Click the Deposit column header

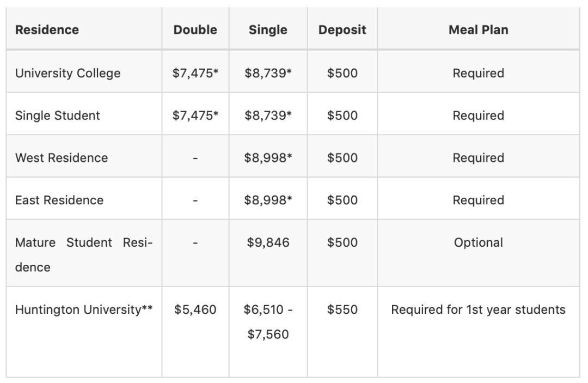(x=342, y=30)
